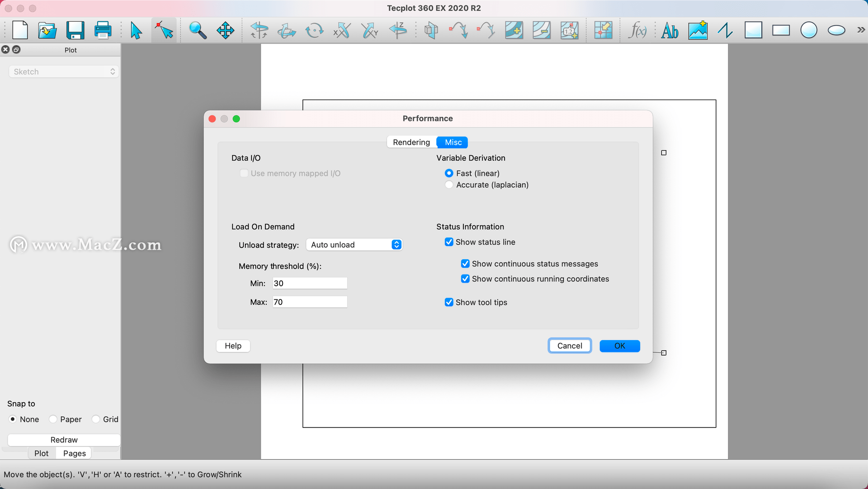Select the Probe tool icon

164,30
